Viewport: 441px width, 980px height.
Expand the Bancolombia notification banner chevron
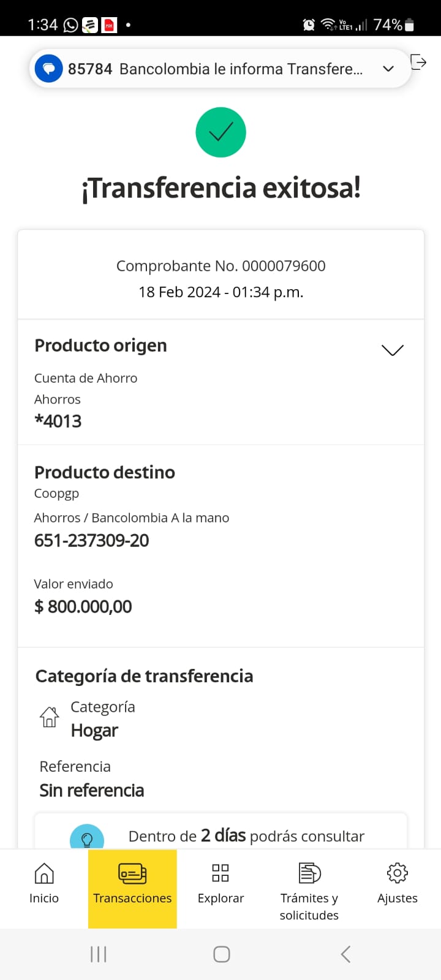(388, 69)
